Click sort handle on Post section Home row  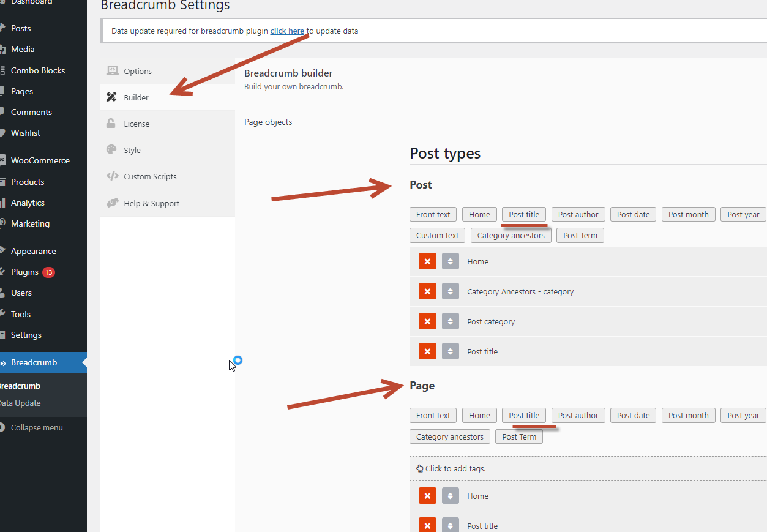(451, 261)
